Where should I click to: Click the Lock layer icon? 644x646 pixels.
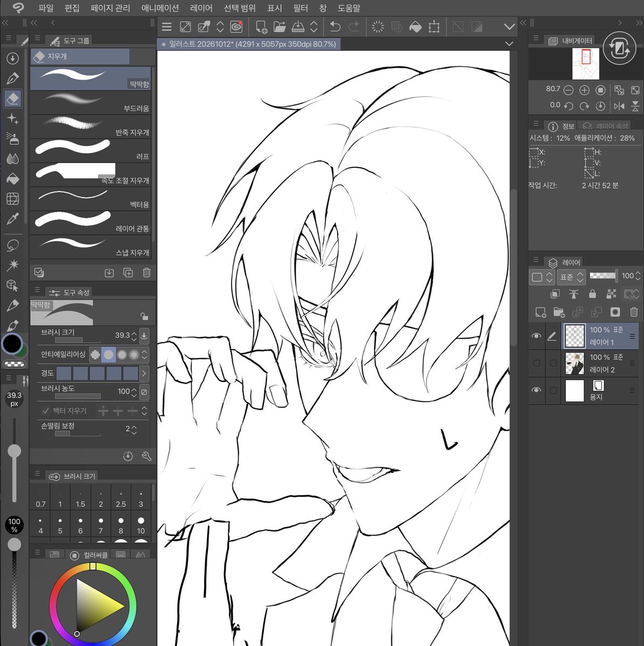[592, 294]
